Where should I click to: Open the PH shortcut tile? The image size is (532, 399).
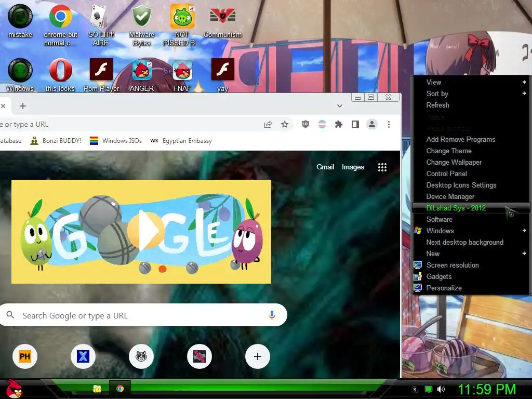pyautogui.click(x=25, y=356)
